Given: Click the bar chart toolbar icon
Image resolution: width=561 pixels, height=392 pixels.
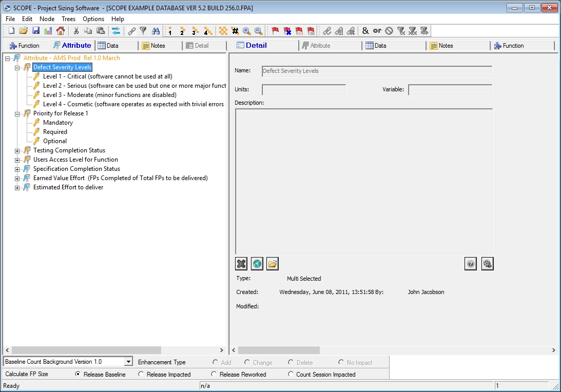Looking at the screenshot, I should 48,31.
